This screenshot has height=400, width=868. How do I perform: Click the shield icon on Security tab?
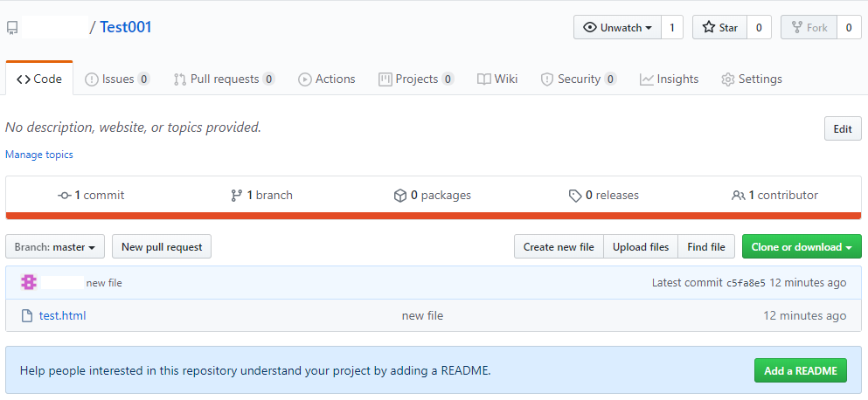[547, 79]
